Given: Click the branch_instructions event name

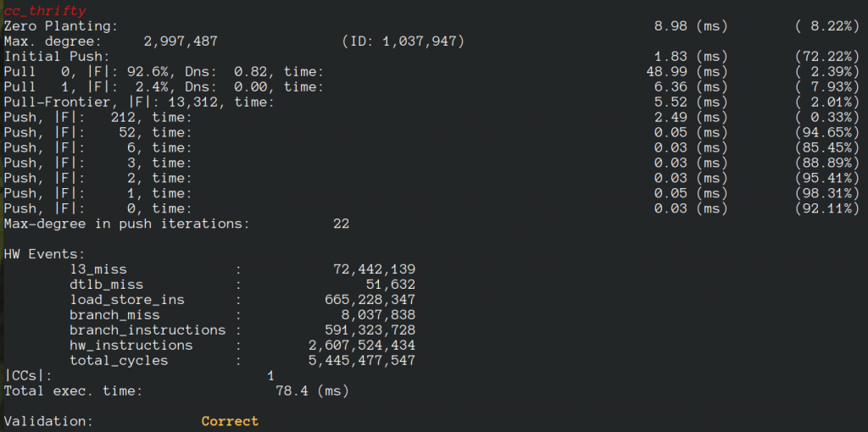Looking at the screenshot, I should (x=147, y=330).
